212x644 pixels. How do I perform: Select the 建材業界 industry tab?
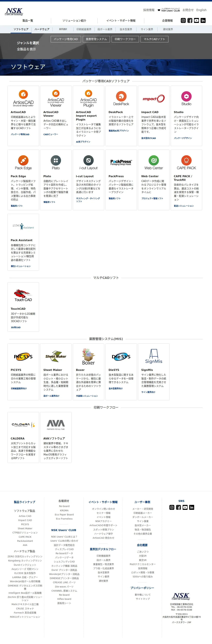pos(168,29)
